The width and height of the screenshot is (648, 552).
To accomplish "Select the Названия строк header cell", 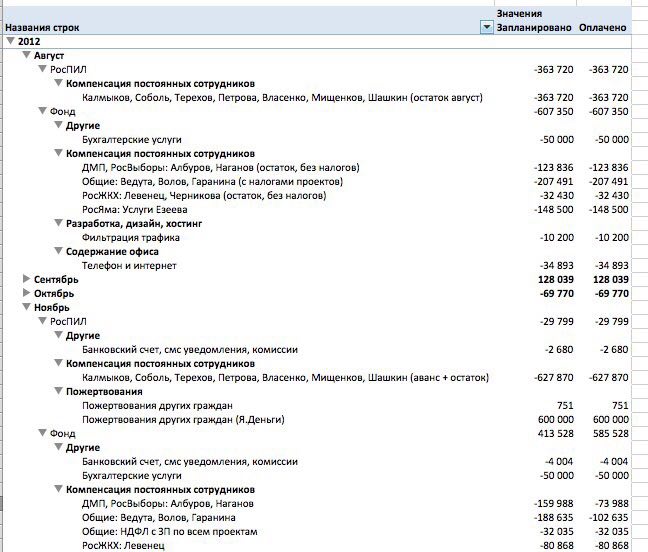I will point(42,28).
